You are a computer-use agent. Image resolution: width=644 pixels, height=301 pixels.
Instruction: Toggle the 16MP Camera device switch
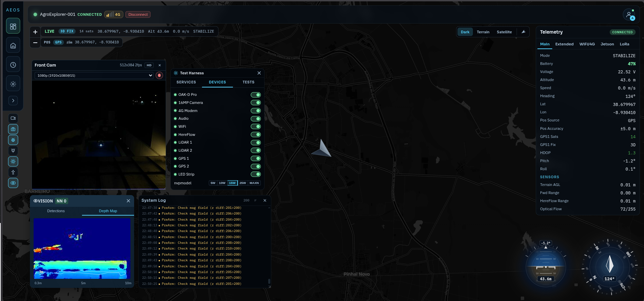coord(256,103)
